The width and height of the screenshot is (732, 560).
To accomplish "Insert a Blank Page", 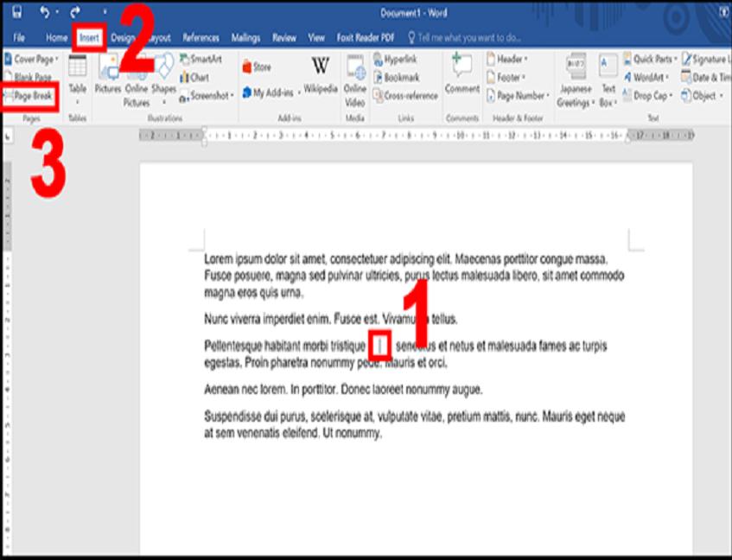I will click(28, 77).
